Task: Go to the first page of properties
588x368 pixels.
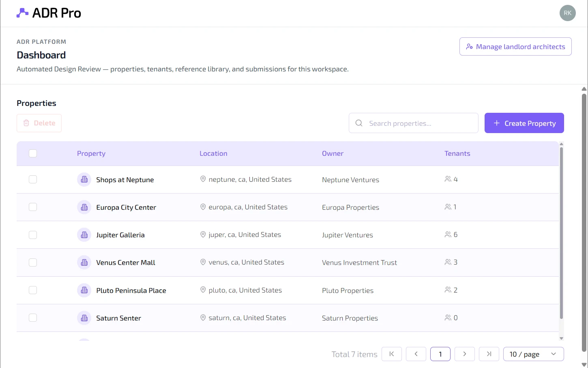Action: click(392, 354)
